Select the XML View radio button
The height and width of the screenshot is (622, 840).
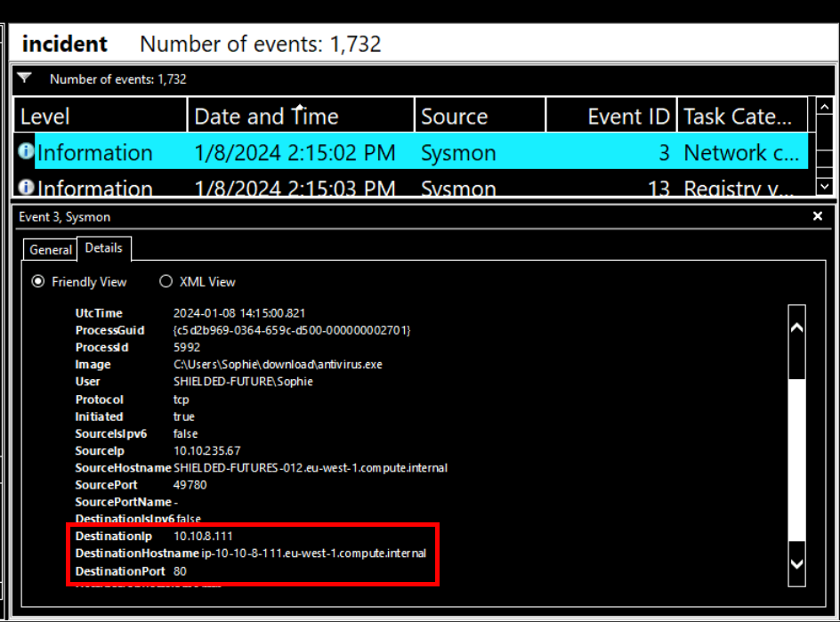click(x=166, y=281)
